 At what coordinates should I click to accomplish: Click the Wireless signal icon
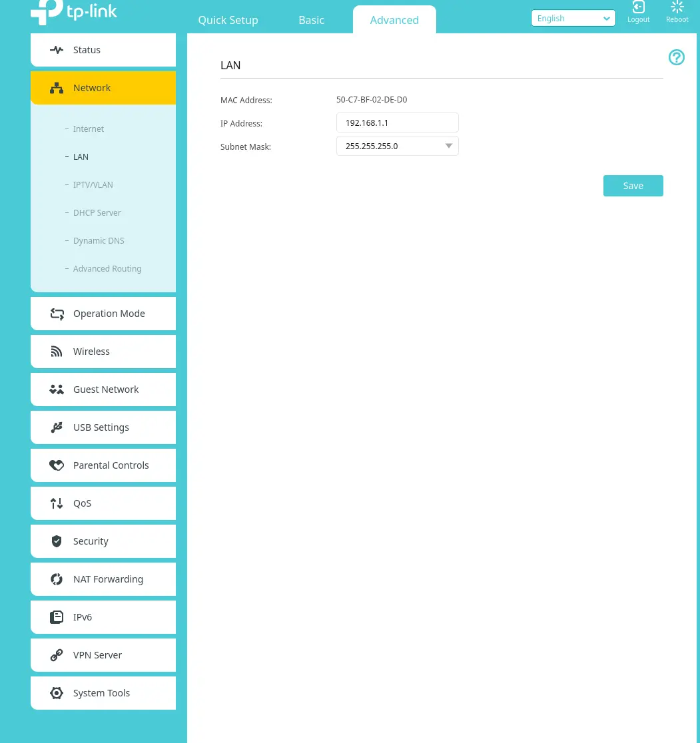click(57, 352)
